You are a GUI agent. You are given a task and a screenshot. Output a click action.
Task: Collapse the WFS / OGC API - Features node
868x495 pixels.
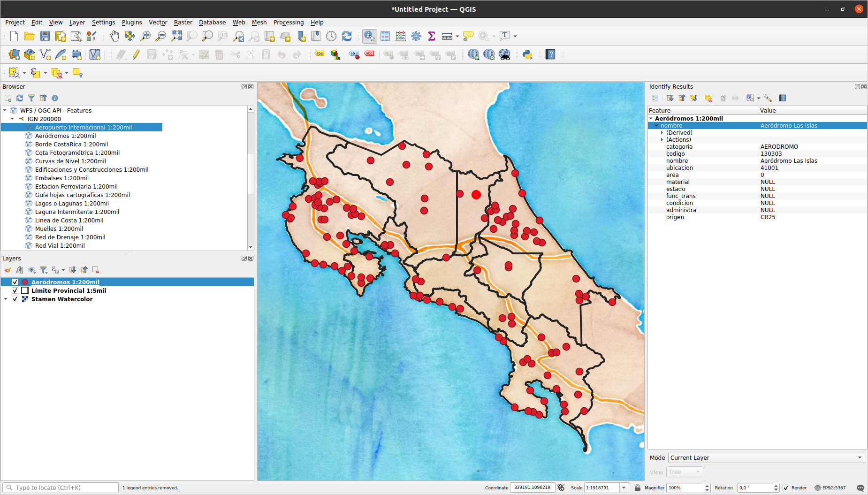5,110
